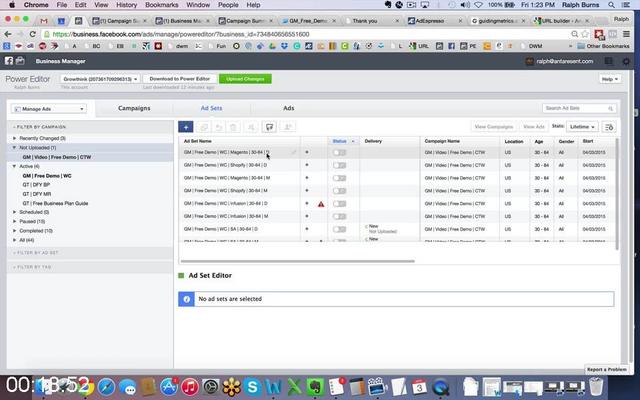Click the horizontal scrollbar under ad sets table
640x400 pixels.
(297, 261)
